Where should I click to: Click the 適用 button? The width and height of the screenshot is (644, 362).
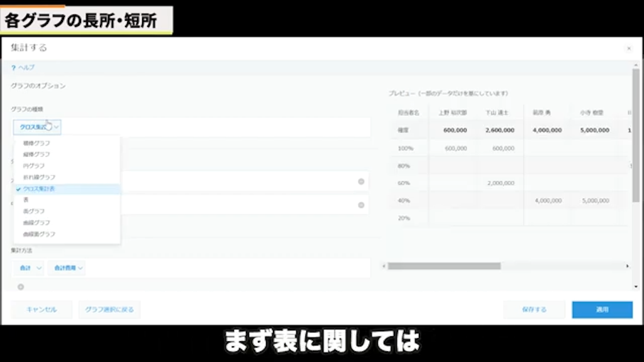[601, 309]
